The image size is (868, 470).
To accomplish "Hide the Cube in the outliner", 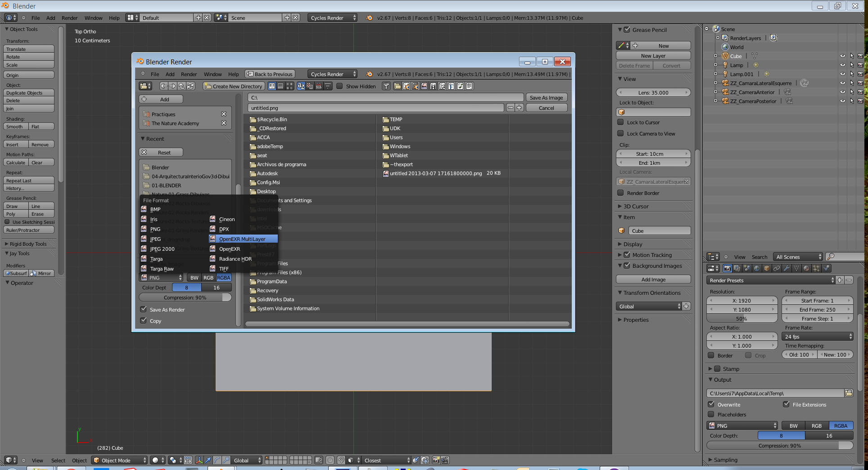I will tap(842, 56).
